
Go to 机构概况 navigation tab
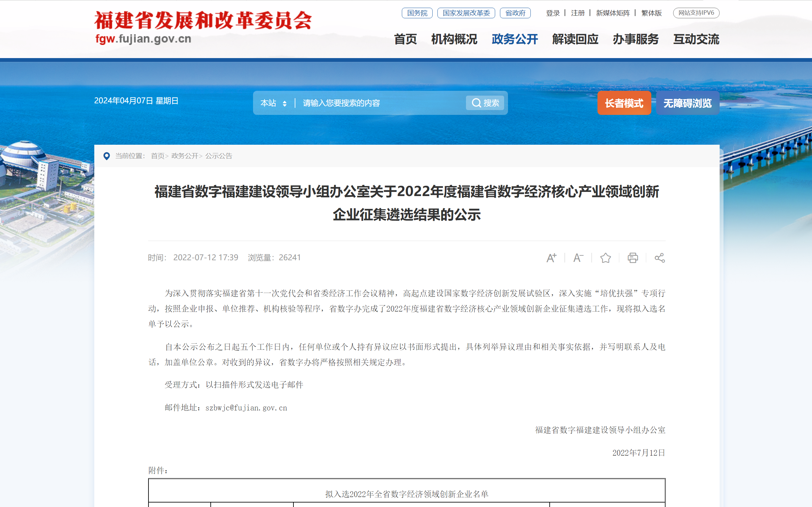coord(454,39)
